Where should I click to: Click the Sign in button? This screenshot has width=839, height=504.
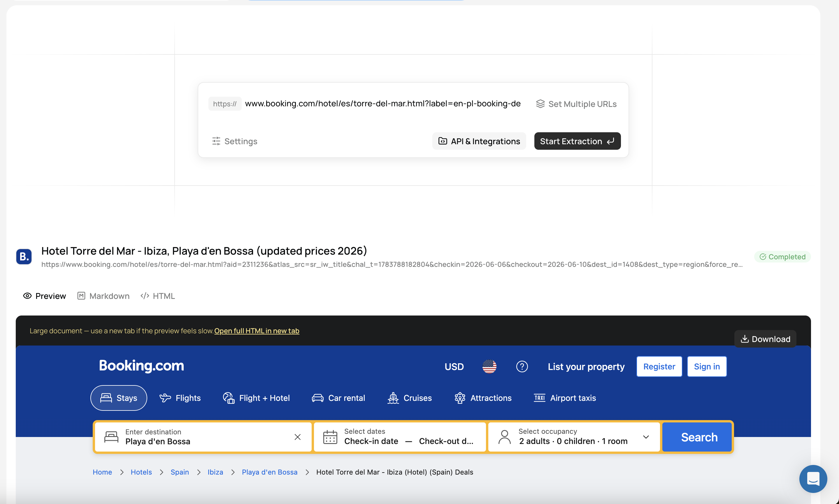707,366
